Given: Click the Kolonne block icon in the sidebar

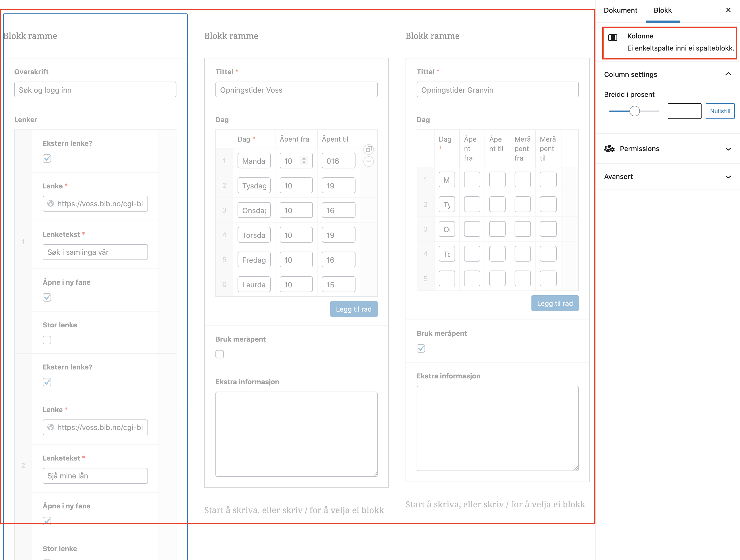Looking at the screenshot, I should tap(613, 37).
